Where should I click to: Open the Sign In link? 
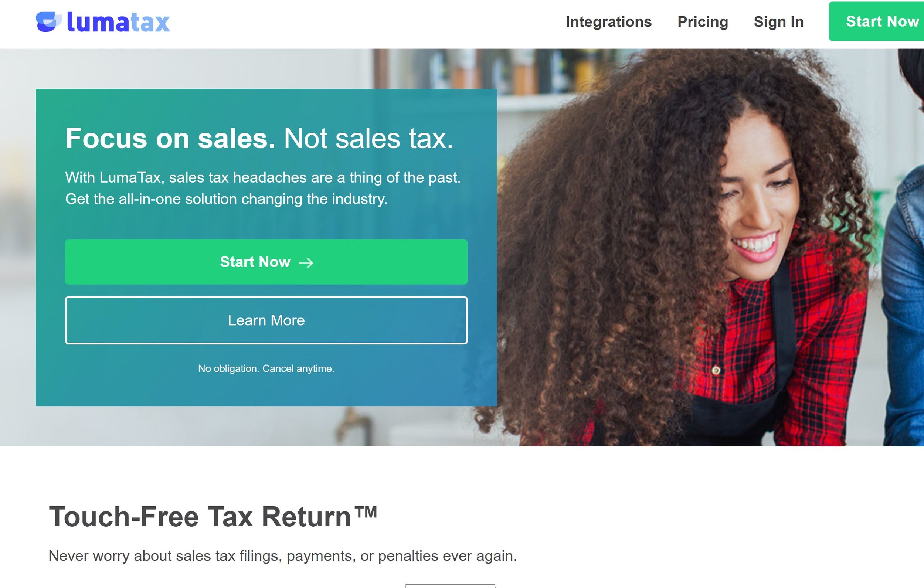point(779,21)
